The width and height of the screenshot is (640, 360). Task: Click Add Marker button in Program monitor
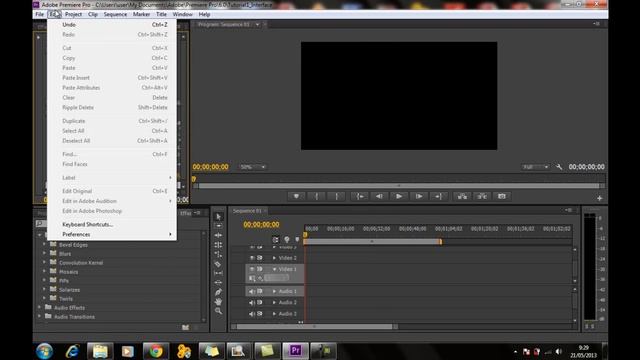[x=296, y=196]
